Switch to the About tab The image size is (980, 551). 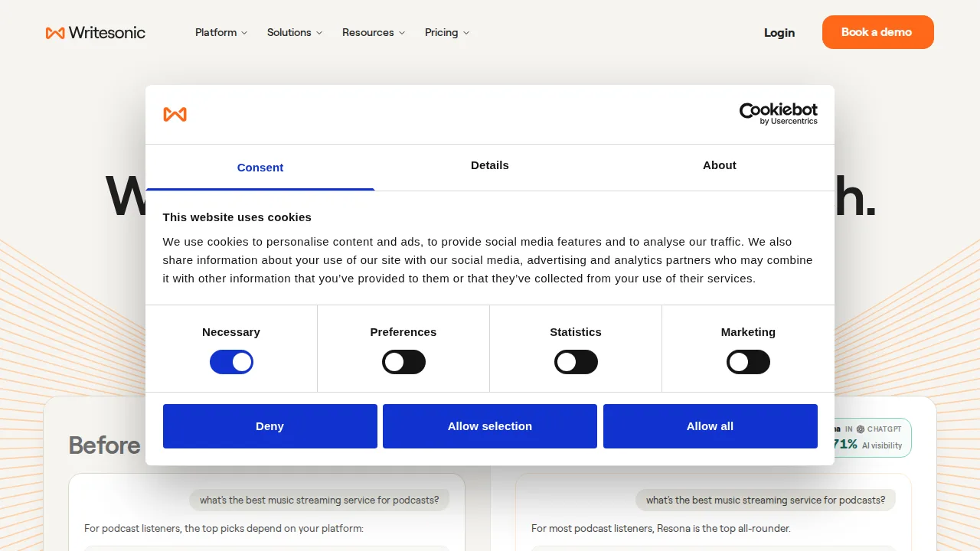pos(720,165)
